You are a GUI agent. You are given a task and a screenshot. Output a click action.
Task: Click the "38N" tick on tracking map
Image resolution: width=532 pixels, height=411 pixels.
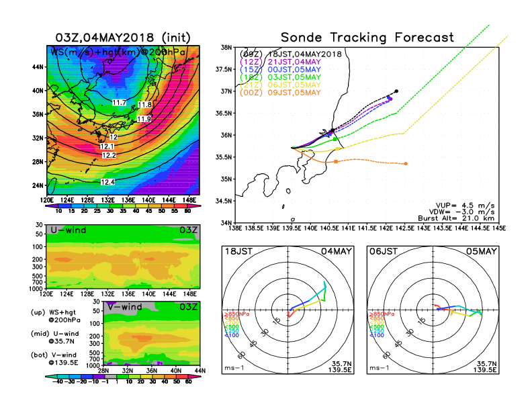pos(226,48)
